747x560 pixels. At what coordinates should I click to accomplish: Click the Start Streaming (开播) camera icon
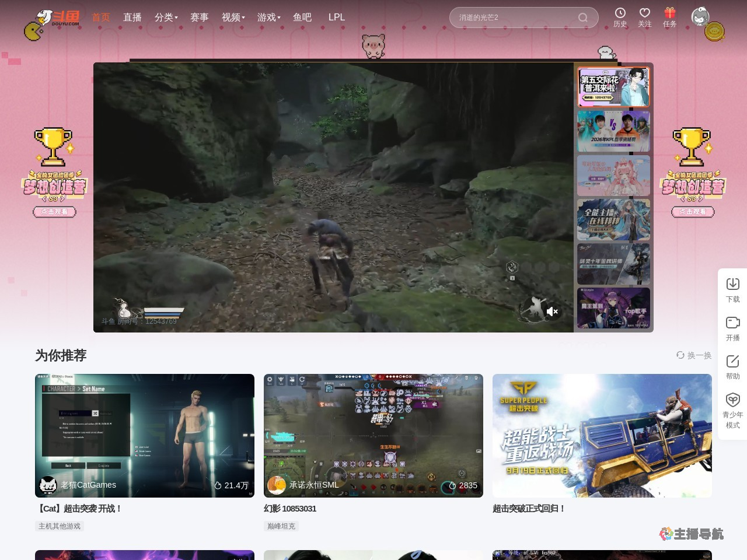(732, 323)
